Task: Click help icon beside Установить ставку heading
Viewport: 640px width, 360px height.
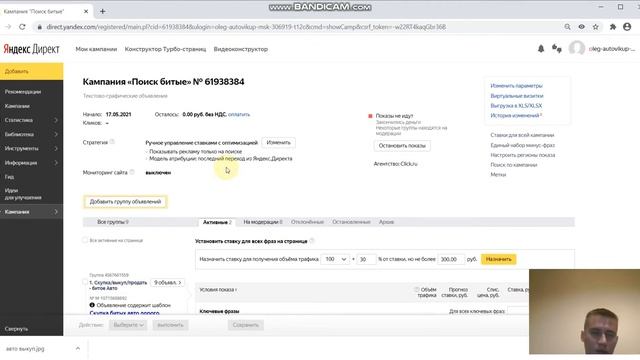Action: pos(312,241)
